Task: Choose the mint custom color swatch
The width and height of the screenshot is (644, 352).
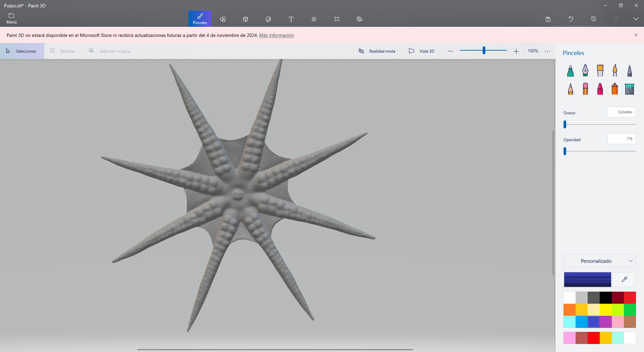Action: point(618,338)
